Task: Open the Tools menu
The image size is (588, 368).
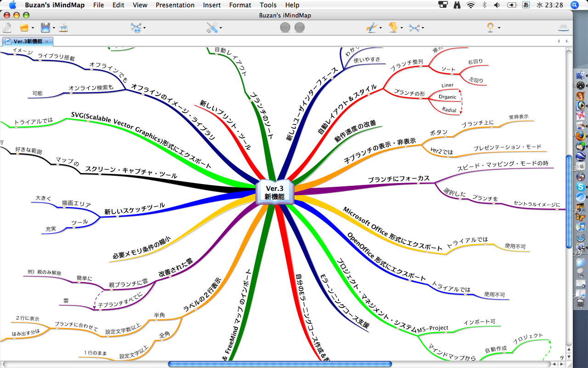Action: [x=268, y=5]
